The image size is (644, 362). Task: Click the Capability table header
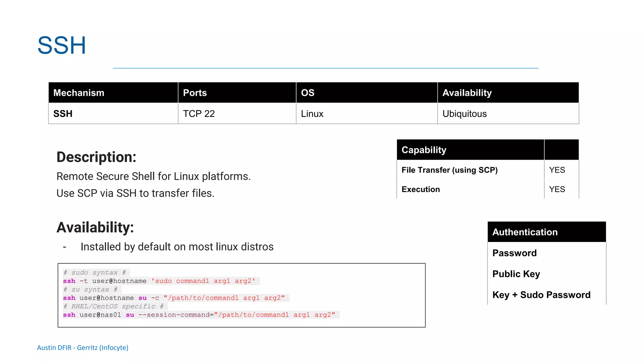470,150
